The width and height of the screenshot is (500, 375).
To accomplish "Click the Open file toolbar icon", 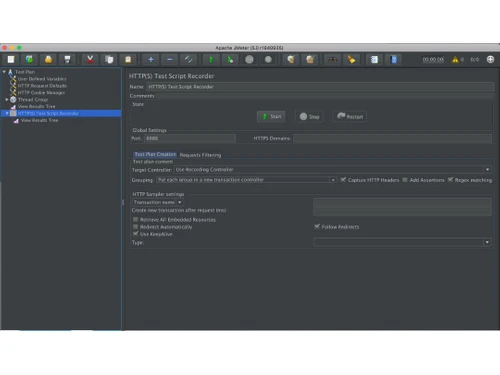I will tap(48, 60).
